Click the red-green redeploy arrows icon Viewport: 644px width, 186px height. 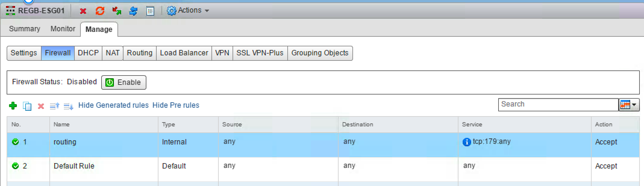tap(117, 11)
